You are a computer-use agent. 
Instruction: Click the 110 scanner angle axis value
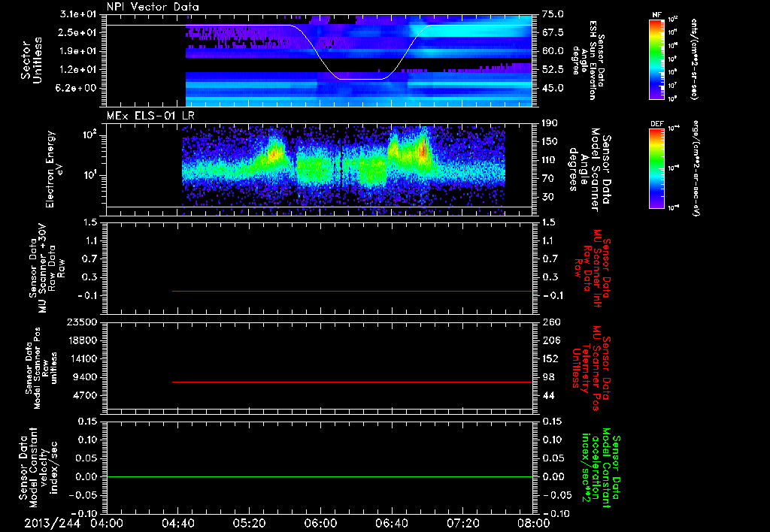[x=550, y=160]
